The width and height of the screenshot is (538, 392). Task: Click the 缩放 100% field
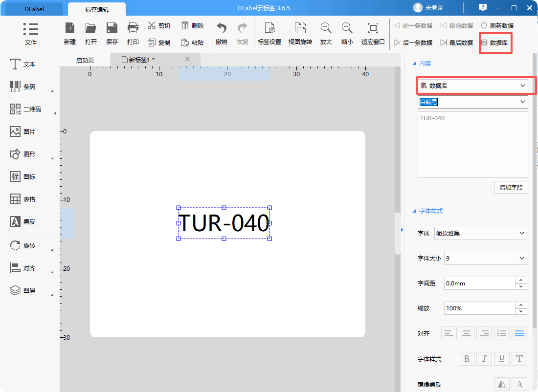[x=480, y=308]
